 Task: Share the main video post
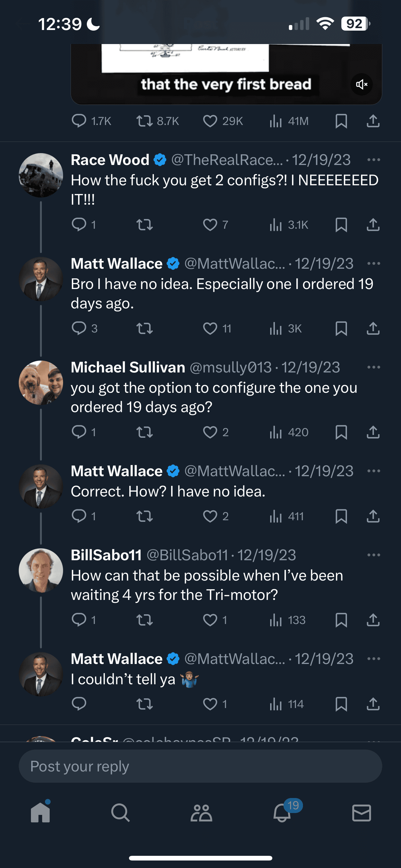click(373, 121)
